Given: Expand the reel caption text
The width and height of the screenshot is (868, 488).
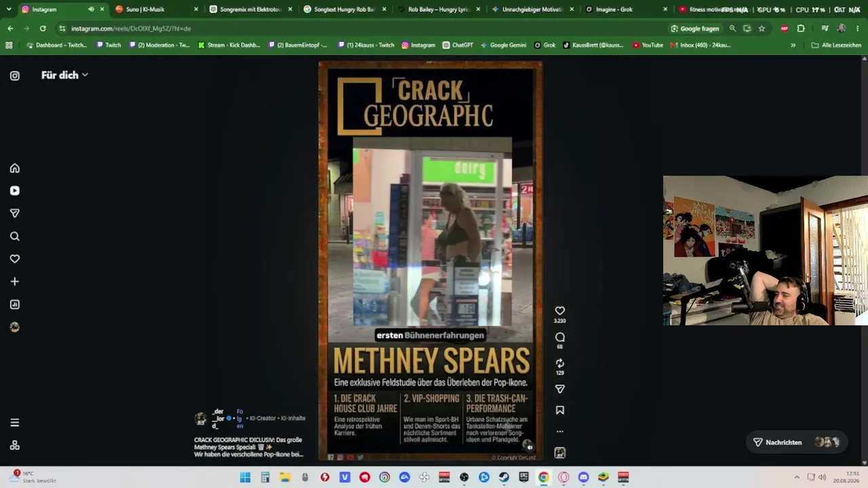Looking at the screenshot, I should pos(248,447).
